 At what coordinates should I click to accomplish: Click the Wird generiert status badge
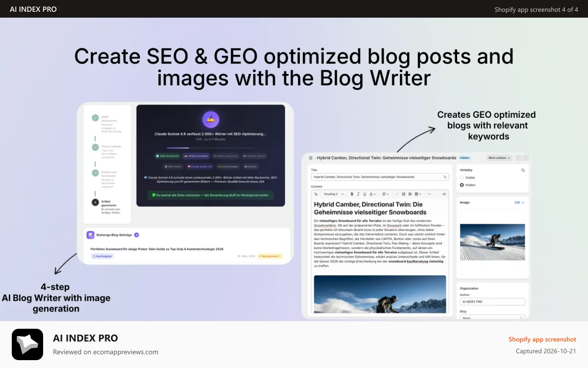coord(270,256)
